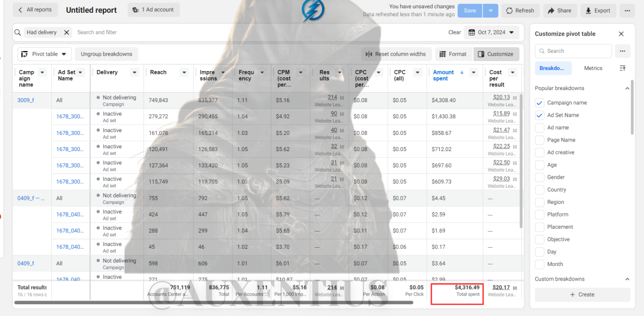Click the Search box in customize panel
The image size is (644, 316).
tap(573, 51)
